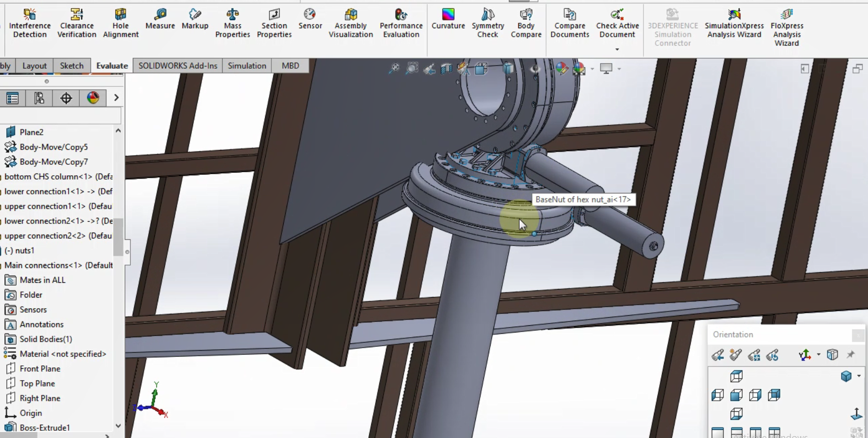Open the Interference Detection tool
Viewport: 868px width, 438px height.
coord(30,23)
